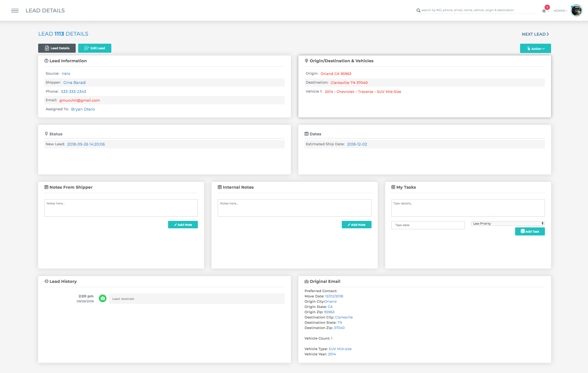Click the notification bell icon
Viewport: 588px width, 373px height.
tap(544, 11)
